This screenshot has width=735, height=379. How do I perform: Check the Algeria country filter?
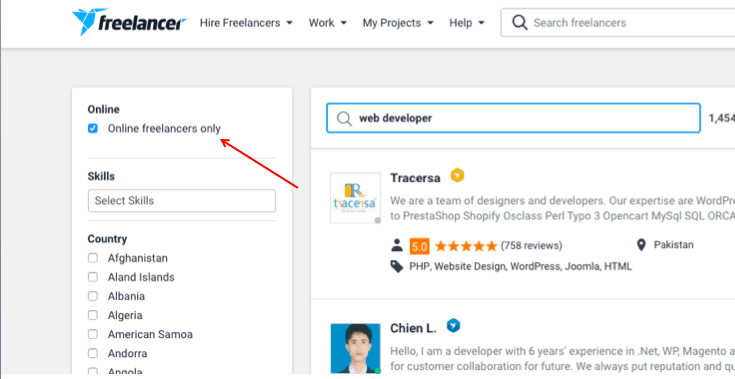[93, 315]
